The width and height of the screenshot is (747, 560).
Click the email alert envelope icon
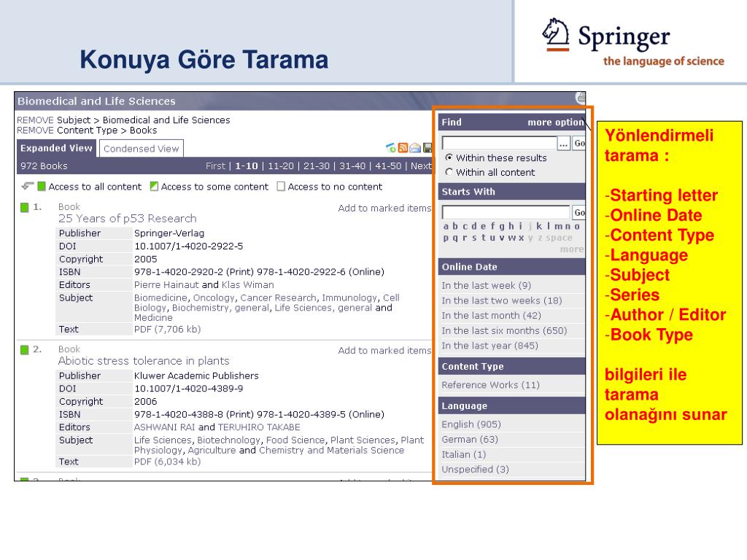415,148
